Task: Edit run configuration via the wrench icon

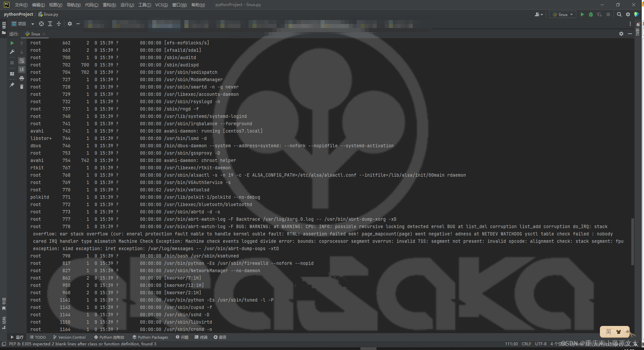Action: point(12,52)
